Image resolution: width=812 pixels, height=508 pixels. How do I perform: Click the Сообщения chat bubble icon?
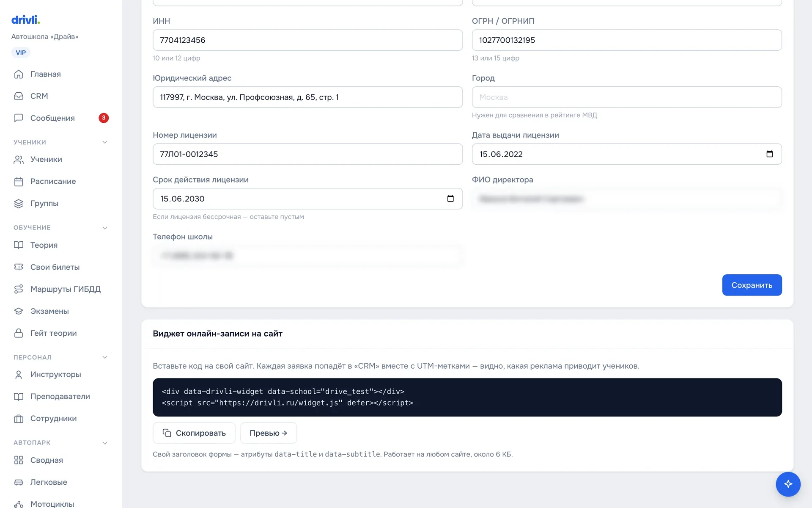tap(19, 118)
